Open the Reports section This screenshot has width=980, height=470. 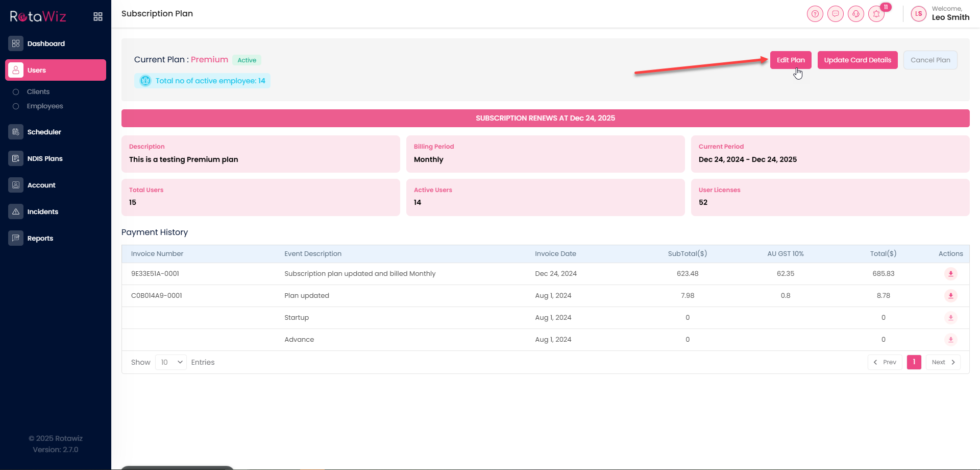[x=40, y=238]
